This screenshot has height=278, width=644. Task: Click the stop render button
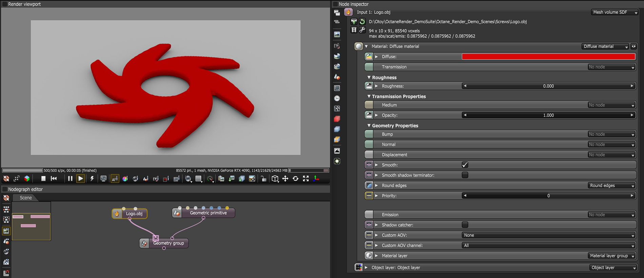43,178
